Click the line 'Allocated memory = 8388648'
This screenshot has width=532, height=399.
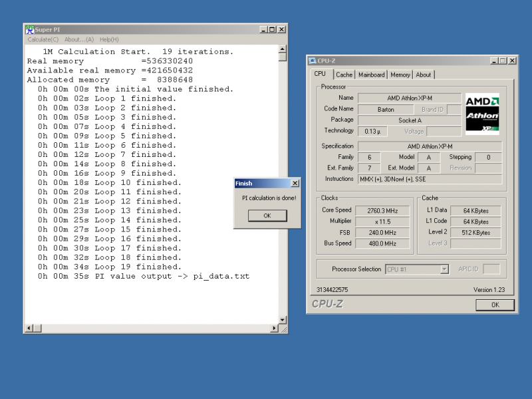point(110,80)
